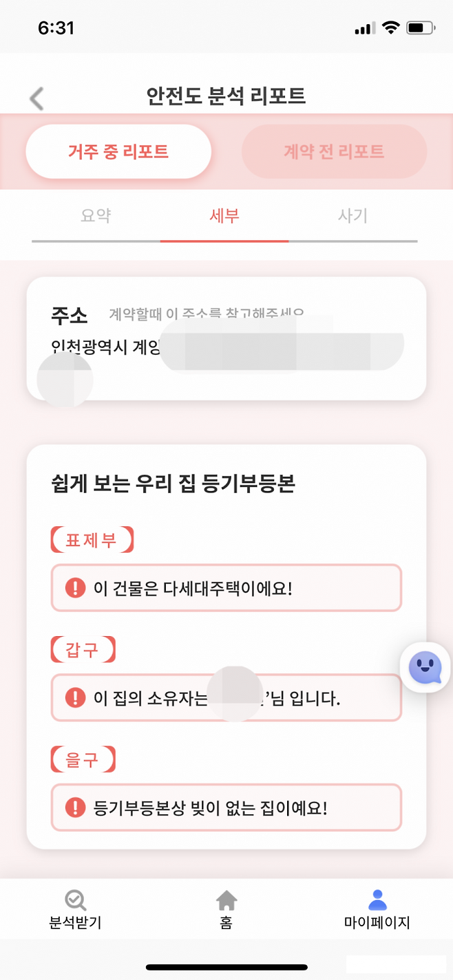Select the 거주 중 리포트 segment
This screenshot has width=453, height=980.
(118, 151)
